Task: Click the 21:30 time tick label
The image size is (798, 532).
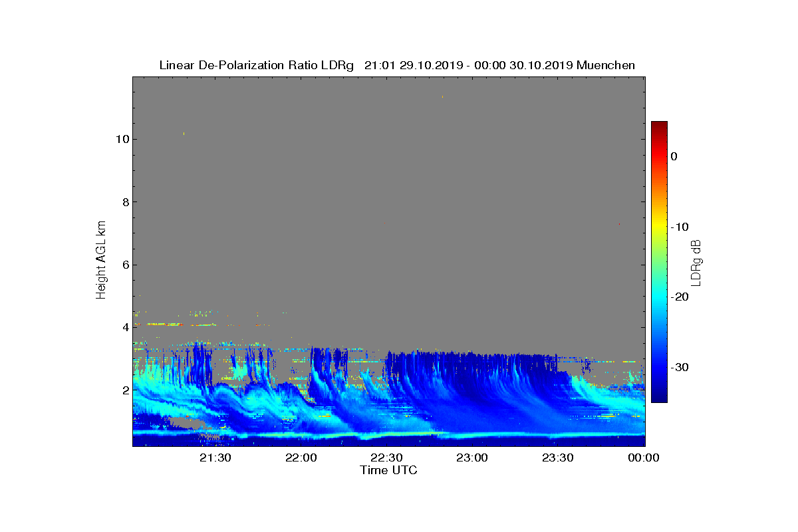Action: click(x=215, y=458)
